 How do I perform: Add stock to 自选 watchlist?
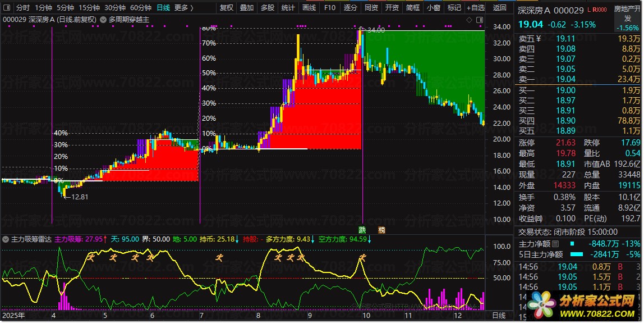476,7
